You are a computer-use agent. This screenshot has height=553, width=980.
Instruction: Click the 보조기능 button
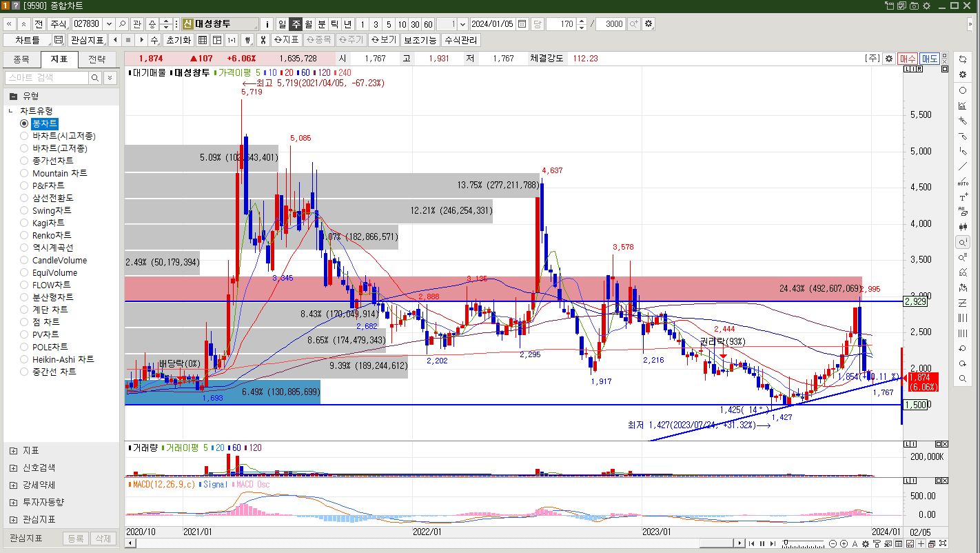420,40
